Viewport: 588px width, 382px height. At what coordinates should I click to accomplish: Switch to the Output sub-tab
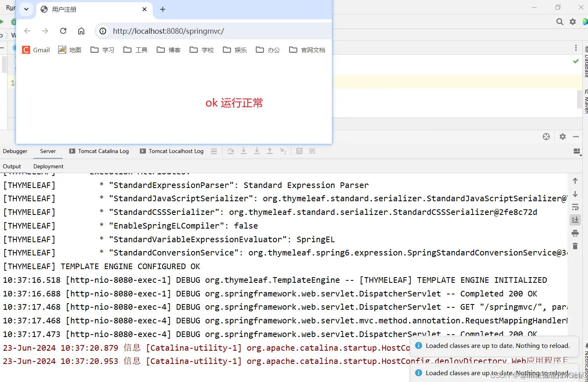tap(12, 166)
